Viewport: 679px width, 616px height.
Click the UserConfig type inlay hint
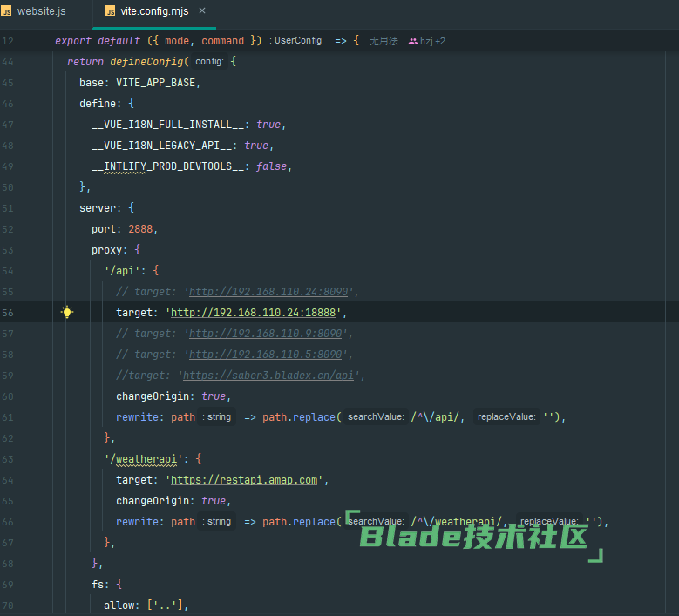coord(298,41)
